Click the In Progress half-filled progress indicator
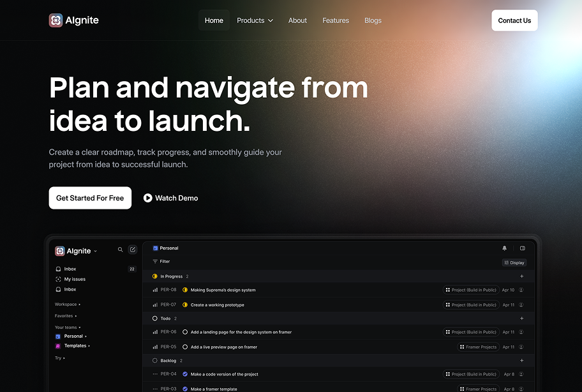This screenshot has width=582, height=392. coord(154,276)
